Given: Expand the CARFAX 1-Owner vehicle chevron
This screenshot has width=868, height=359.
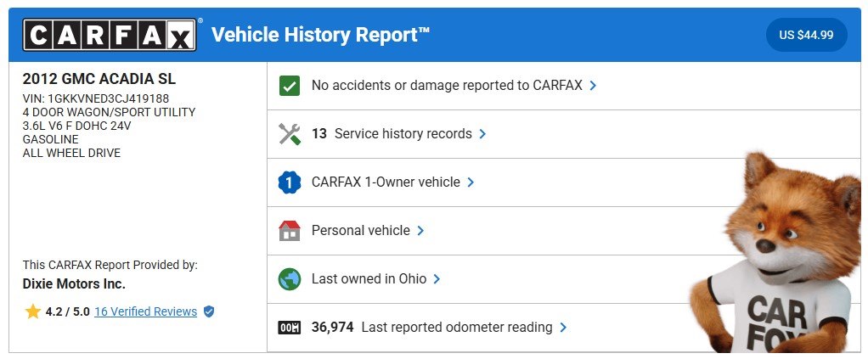Looking at the screenshot, I should 471,182.
